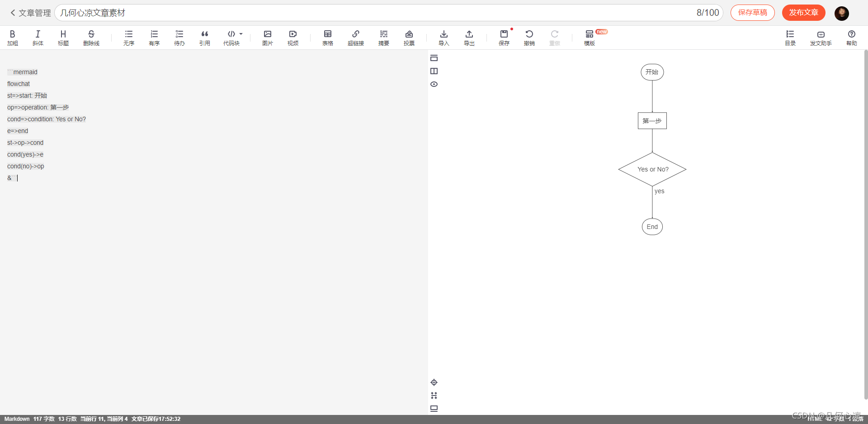Export the article (导出)
The height and width of the screenshot is (424, 868).
click(x=469, y=38)
